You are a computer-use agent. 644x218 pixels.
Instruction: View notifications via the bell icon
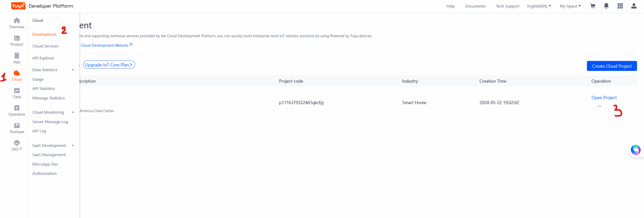(x=606, y=6)
